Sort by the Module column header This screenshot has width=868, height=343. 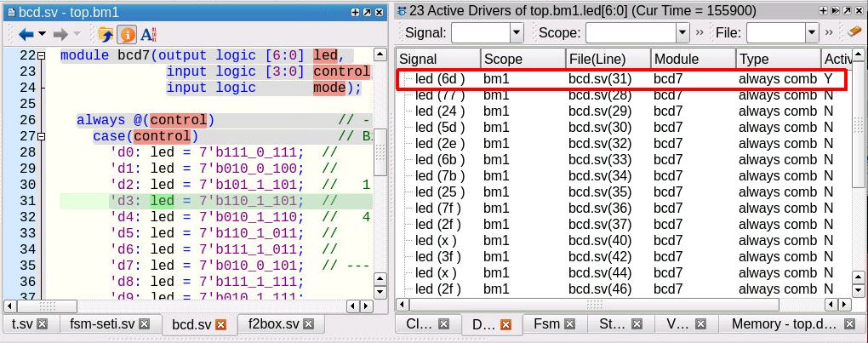click(x=692, y=59)
